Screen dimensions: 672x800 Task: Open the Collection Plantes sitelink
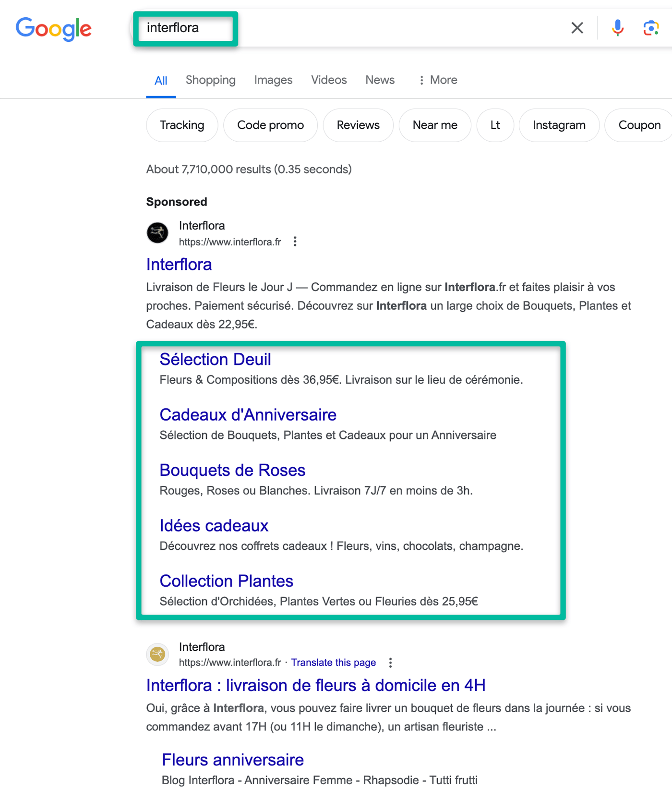point(227,581)
